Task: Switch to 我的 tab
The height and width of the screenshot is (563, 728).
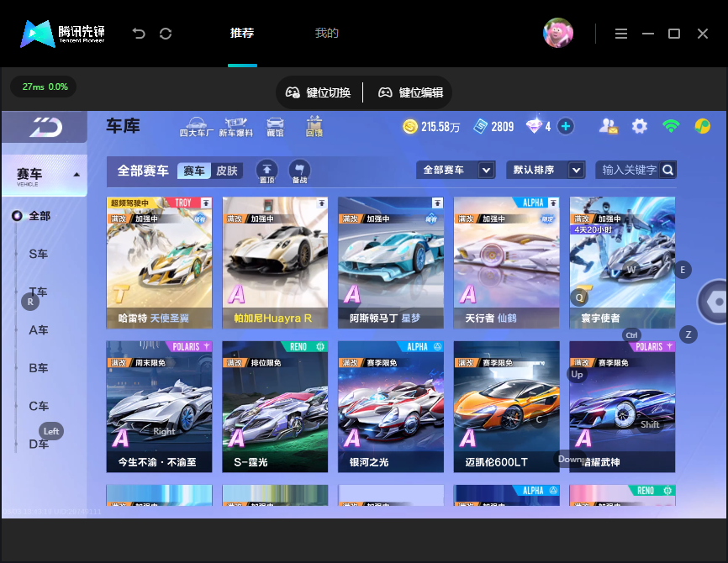Action: tap(326, 33)
